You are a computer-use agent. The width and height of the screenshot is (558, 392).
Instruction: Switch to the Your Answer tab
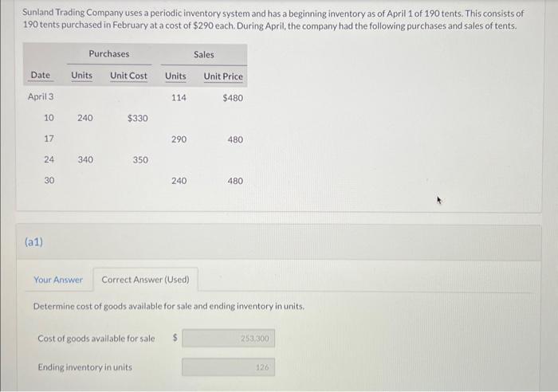pyautogui.click(x=58, y=280)
